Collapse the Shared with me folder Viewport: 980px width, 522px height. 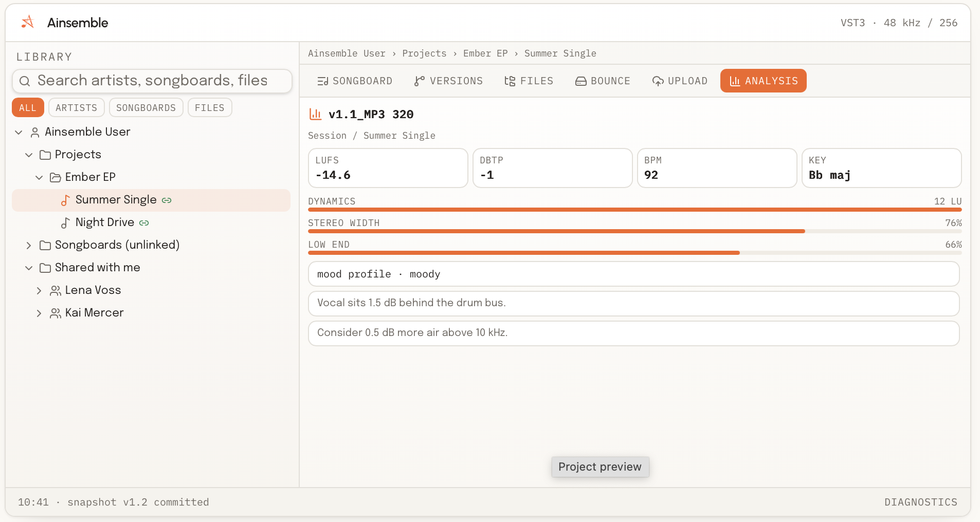click(x=29, y=268)
